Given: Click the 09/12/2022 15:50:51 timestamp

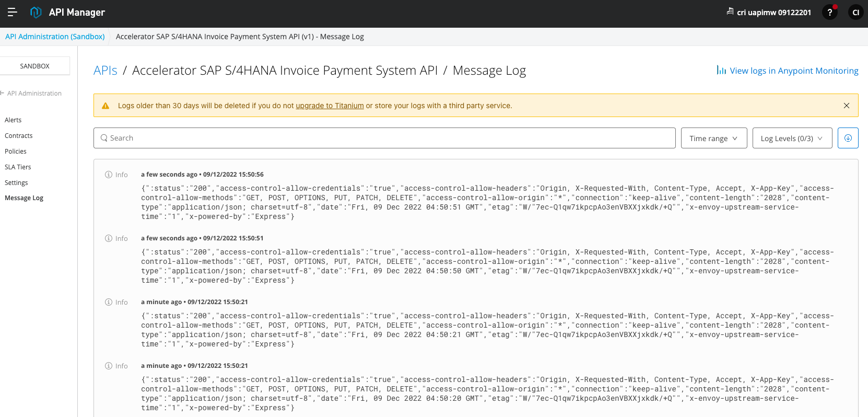Looking at the screenshot, I should (233, 238).
